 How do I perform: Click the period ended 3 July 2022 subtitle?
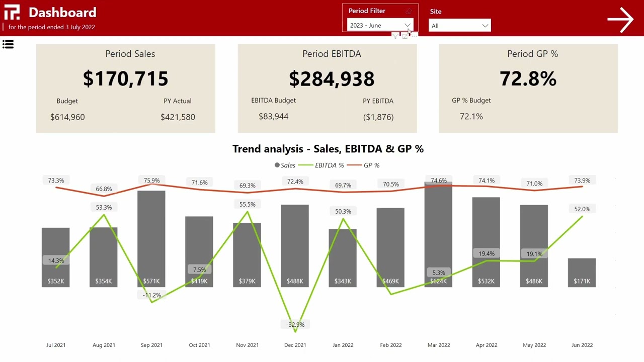52,27
